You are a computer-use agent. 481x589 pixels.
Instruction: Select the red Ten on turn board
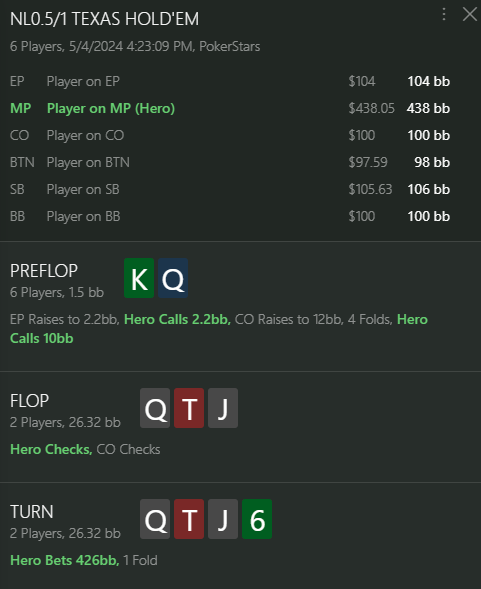click(189, 519)
